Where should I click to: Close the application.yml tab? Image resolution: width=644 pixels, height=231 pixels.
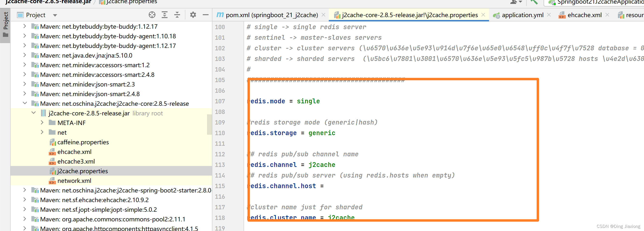[549, 15]
